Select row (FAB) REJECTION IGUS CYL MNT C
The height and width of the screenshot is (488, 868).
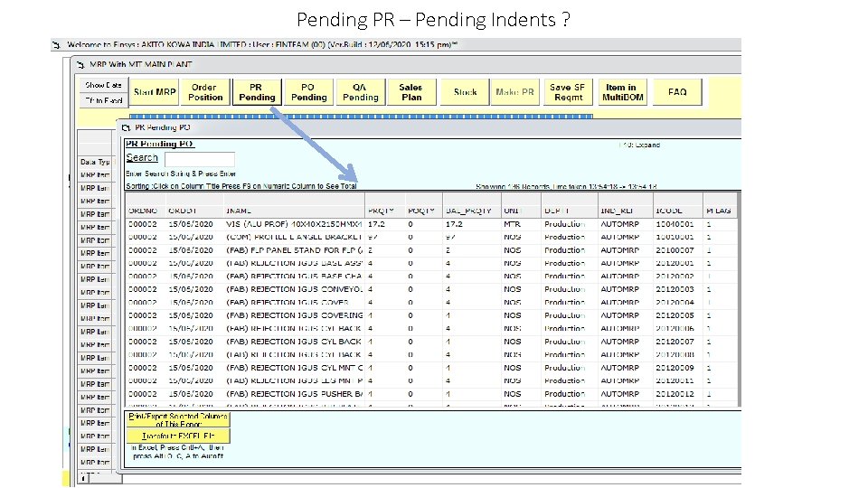click(x=432, y=368)
